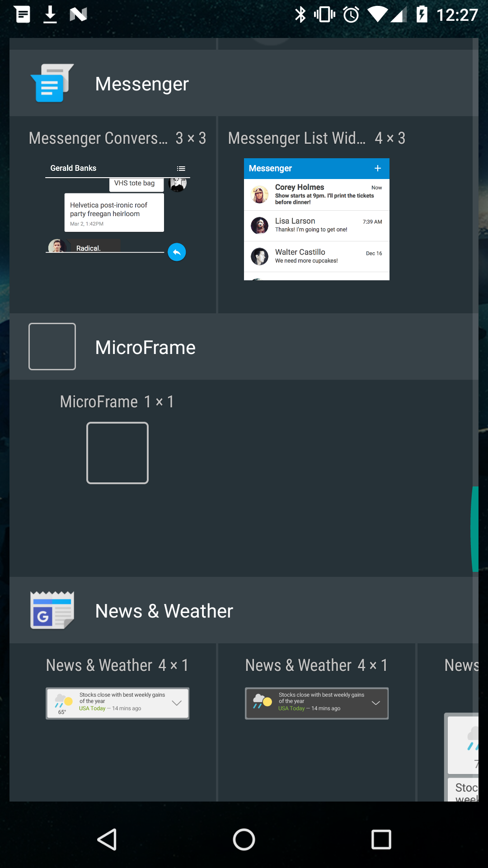
Task: Tap the Home navigation button
Action: click(x=244, y=840)
